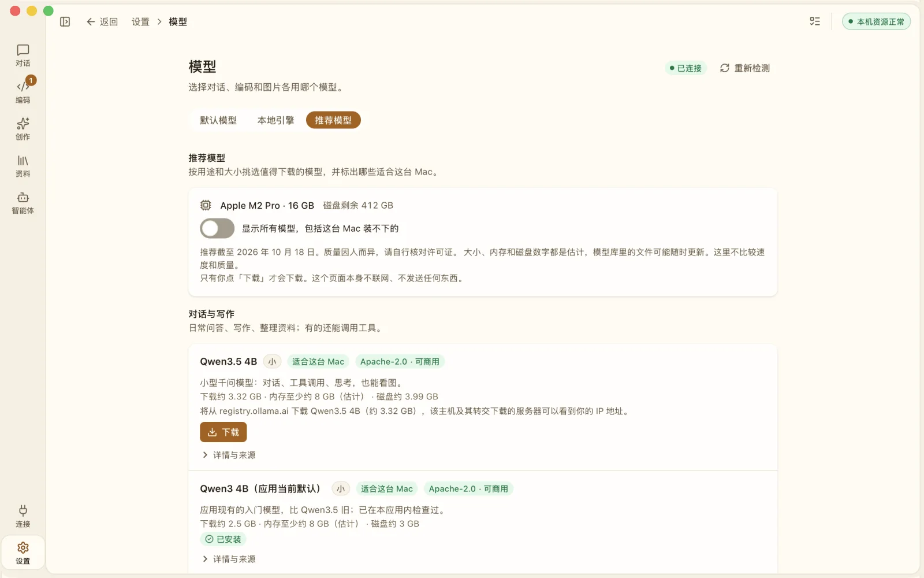Select the 推荐模型 tab
This screenshot has height=578, width=924.
pyautogui.click(x=333, y=120)
